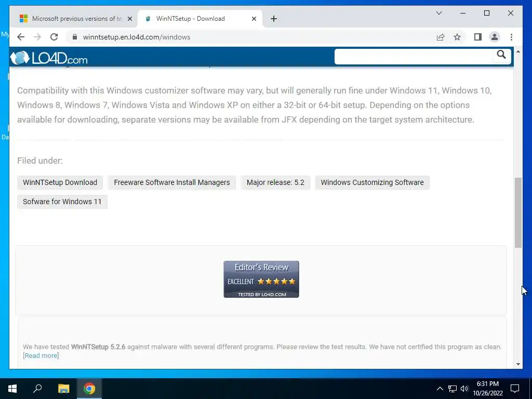532x399 pixels.
Task: Open Chrome profile menu
Action: tap(495, 37)
